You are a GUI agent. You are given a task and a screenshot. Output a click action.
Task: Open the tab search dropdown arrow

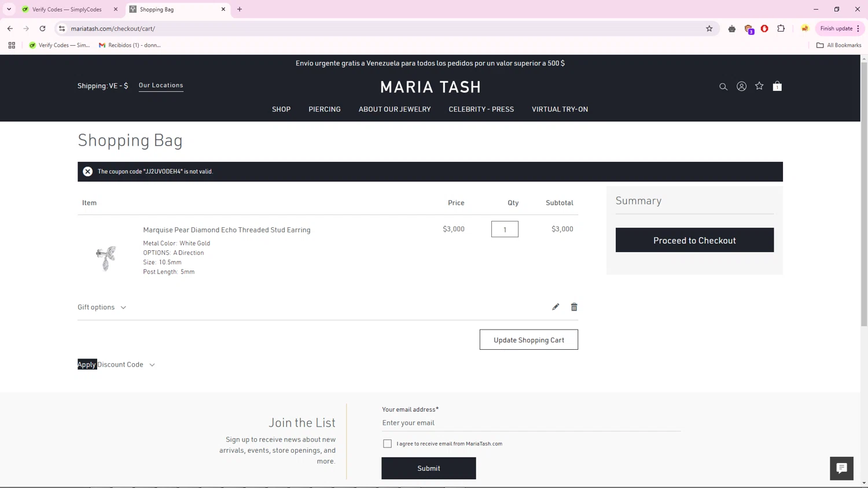(9, 9)
